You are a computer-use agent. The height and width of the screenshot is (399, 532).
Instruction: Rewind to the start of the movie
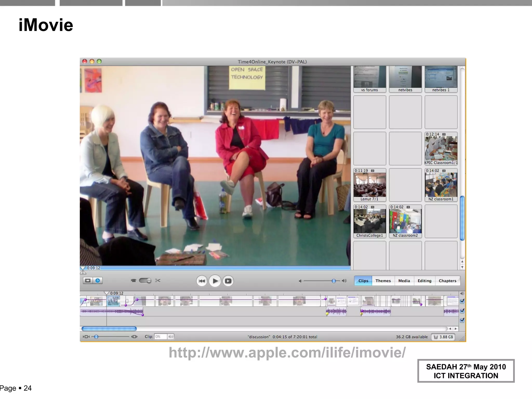(x=202, y=281)
